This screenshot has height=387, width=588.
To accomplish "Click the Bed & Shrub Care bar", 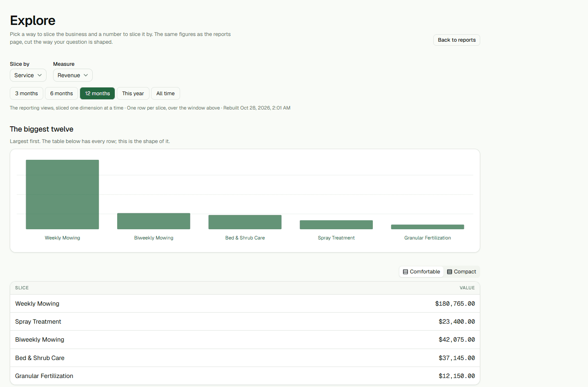I will 245,222.
